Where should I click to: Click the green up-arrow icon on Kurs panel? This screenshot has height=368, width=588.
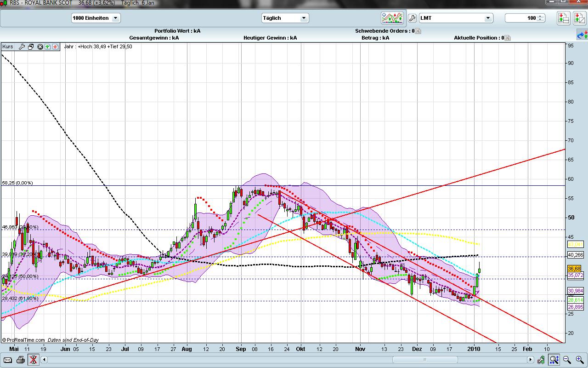click(48, 46)
